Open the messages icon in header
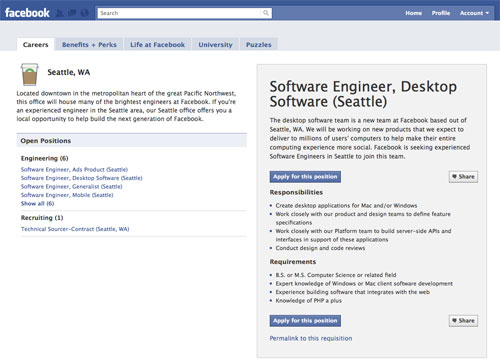Screen dimensions: 500x363 72,13
